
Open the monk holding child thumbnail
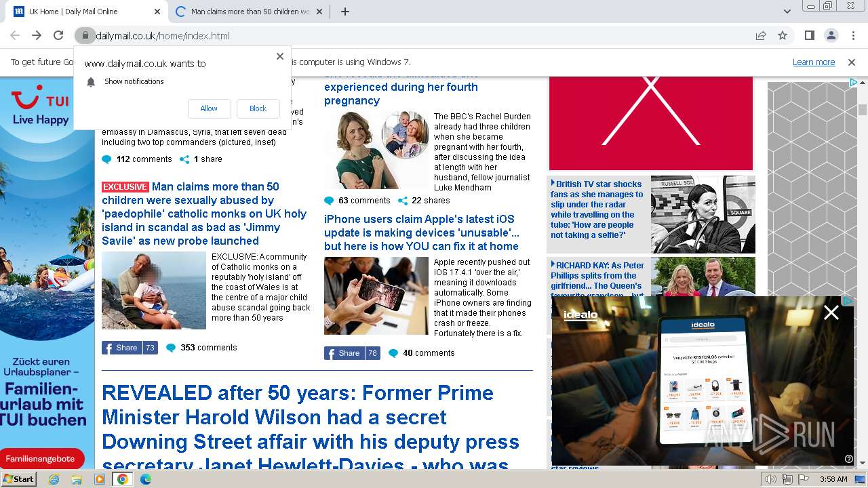pos(154,291)
